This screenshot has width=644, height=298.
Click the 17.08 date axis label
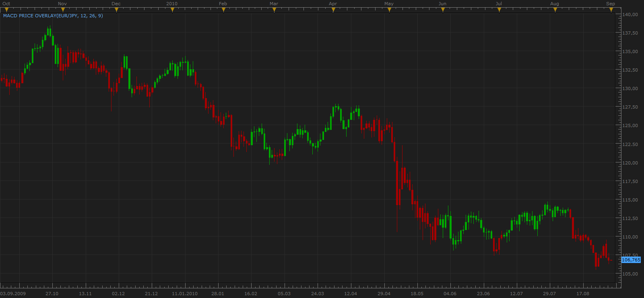pyautogui.click(x=583, y=294)
